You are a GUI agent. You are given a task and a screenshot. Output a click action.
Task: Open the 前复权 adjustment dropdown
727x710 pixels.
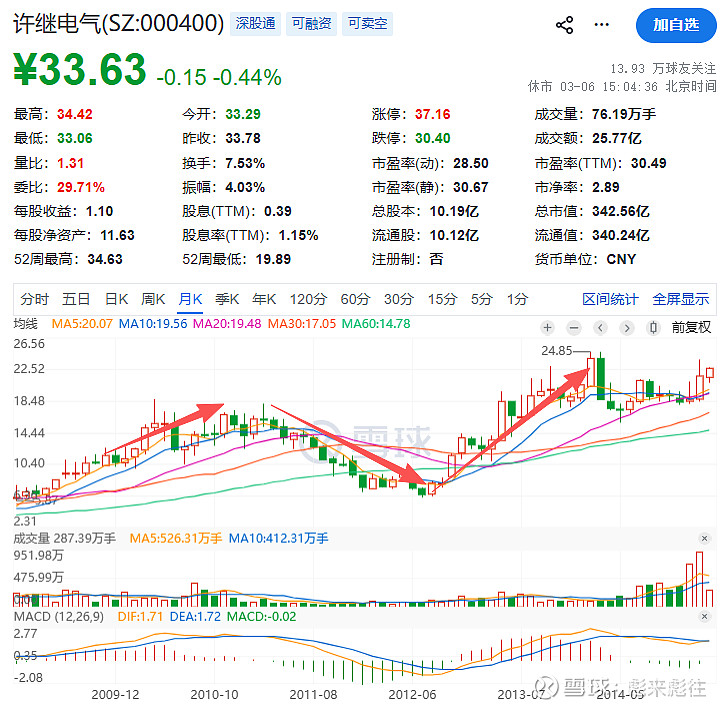[x=691, y=327]
